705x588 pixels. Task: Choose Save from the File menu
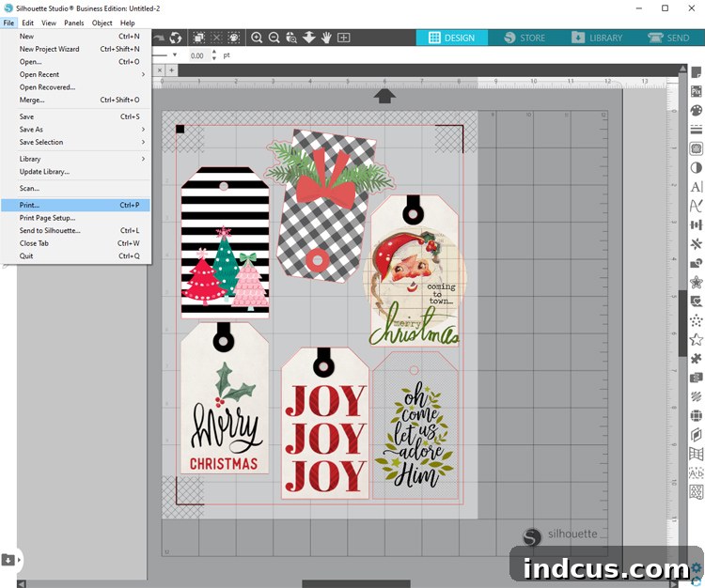75,116
